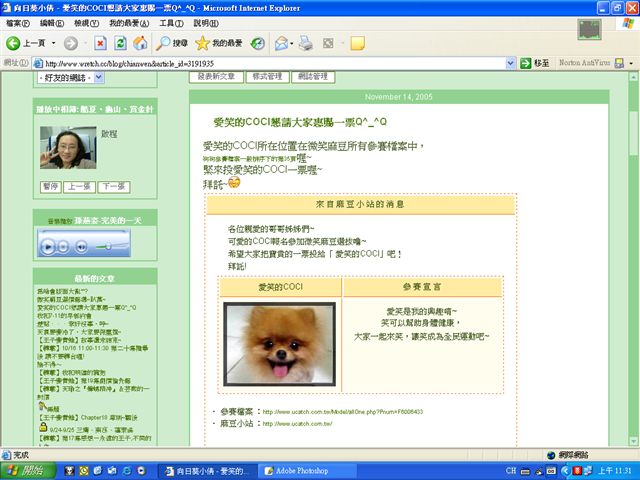Click the last quick launch icon
Viewport: 640px width, 480px height.
141,471
